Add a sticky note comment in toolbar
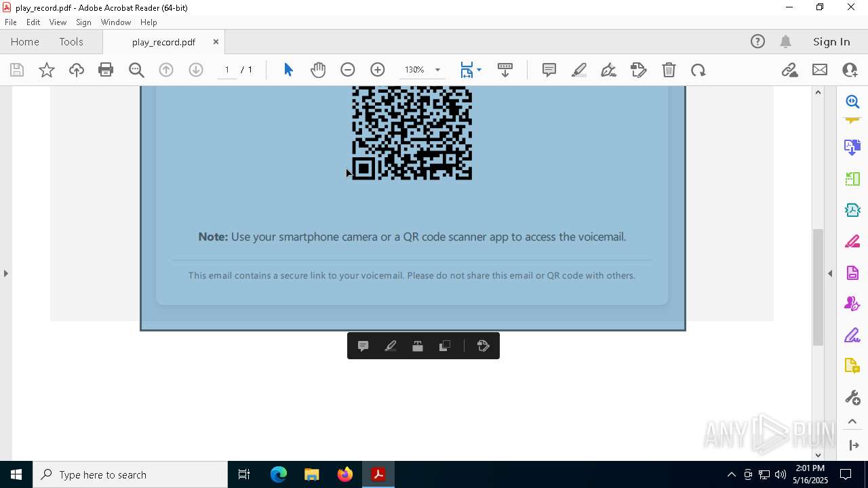Viewport: 868px width, 488px height. pyautogui.click(x=549, y=70)
